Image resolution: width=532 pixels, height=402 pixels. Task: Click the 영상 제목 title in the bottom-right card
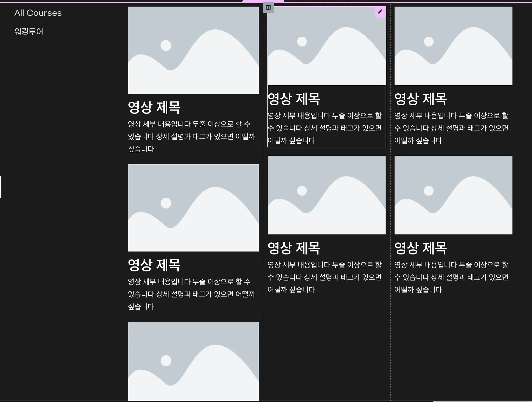(421, 248)
